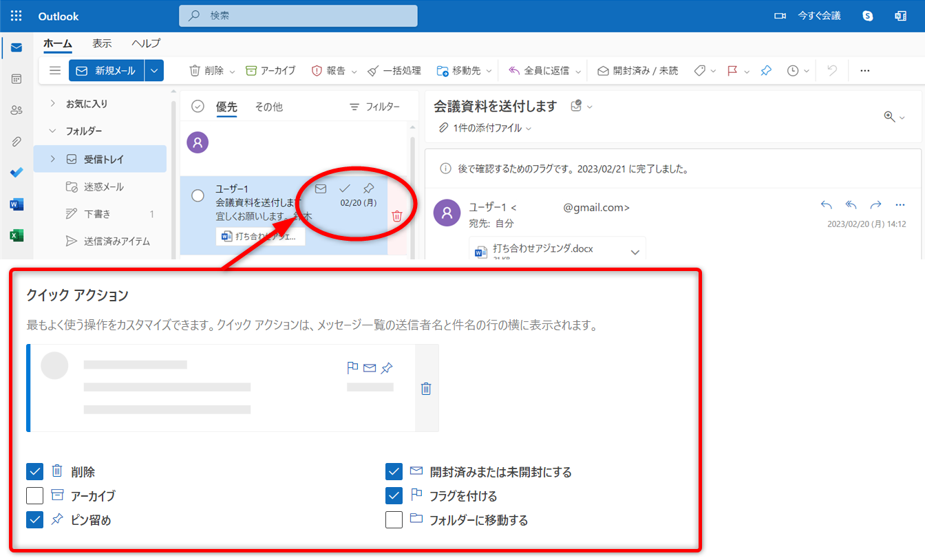
Task: Launch Word from the left sidebar
Action: click(x=17, y=204)
